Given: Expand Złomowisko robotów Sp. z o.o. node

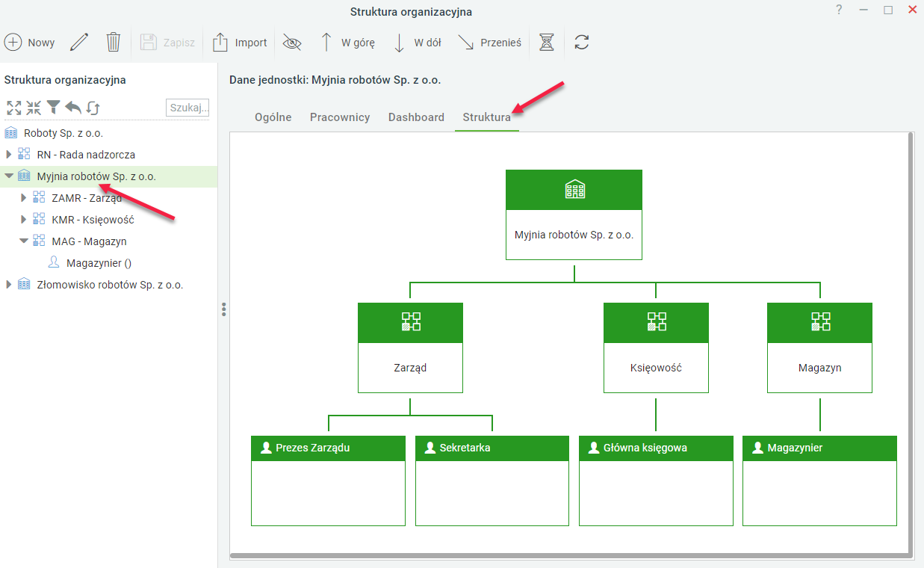Looking at the screenshot, I should click(9, 285).
